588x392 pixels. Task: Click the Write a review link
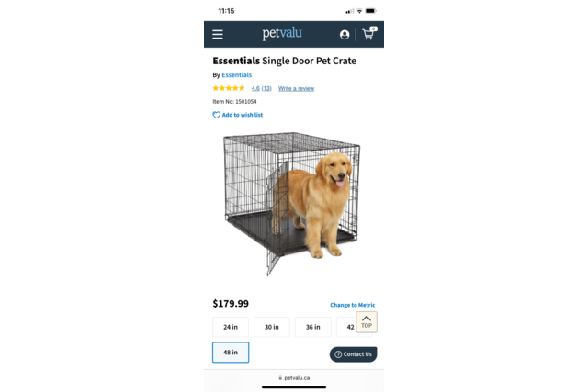point(296,88)
